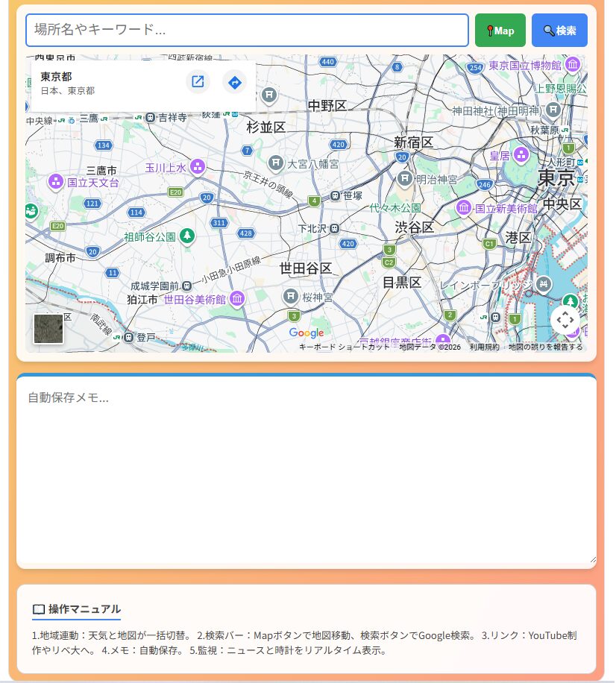The width and height of the screenshot is (616, 683).
Task: Open larger map via the 東京都 card icon
Action: tap(198, 82)
